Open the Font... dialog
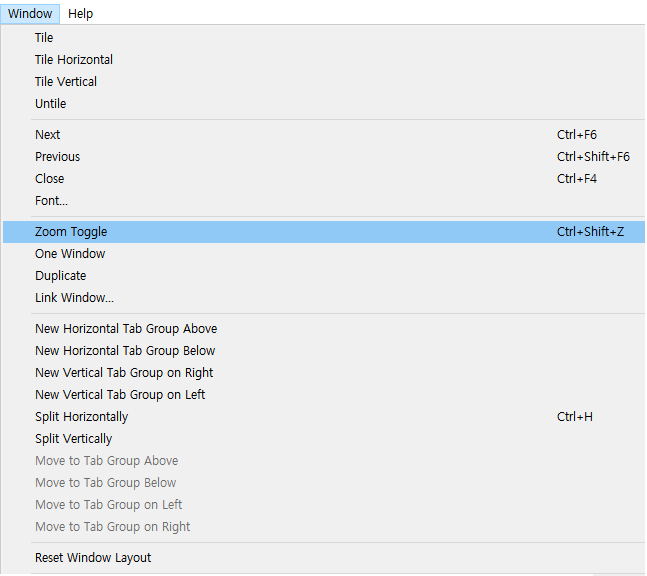The height and width of the screenshot is (576, 647). (x=324, y=201)
